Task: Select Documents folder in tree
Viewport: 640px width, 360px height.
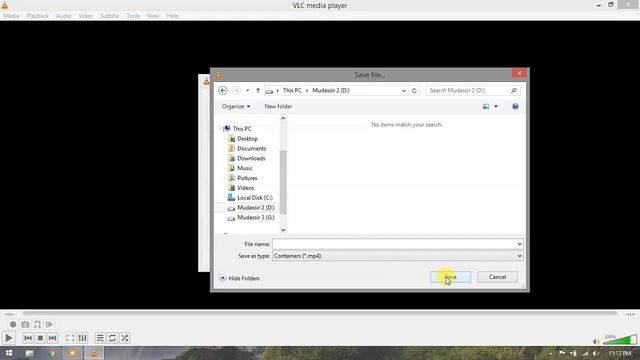Action: (251, 149)
